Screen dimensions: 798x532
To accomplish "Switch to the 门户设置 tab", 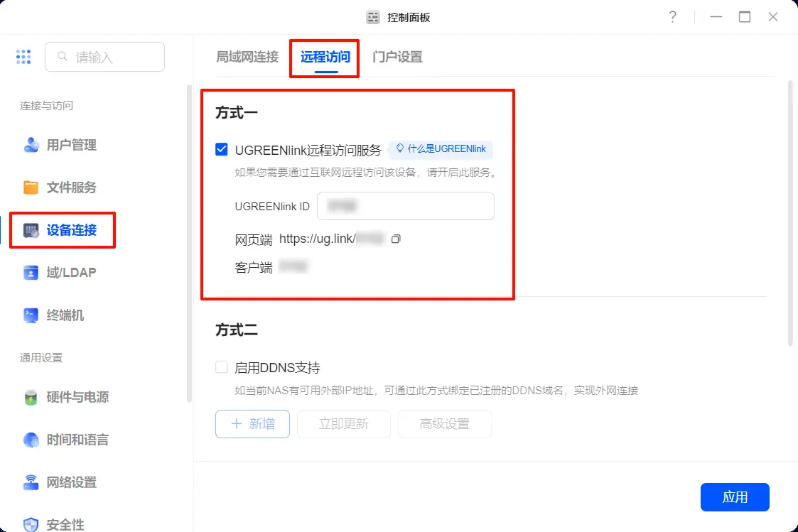I will (x=397, y=57).
